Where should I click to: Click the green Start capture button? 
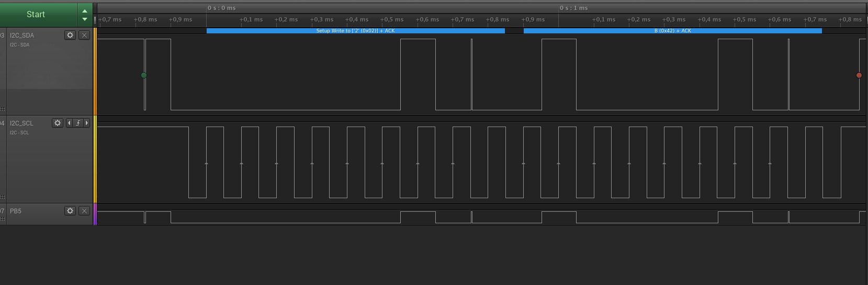coord(39,14)
